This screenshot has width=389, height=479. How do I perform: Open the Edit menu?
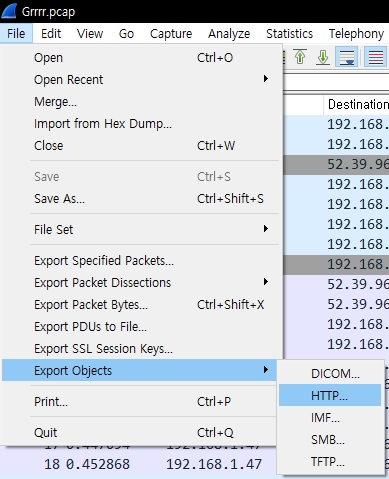point(51,34)
